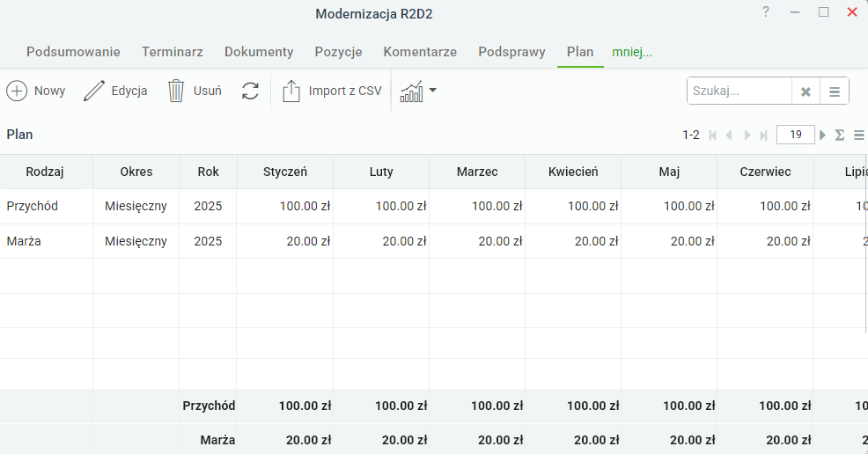Click the page size field showing 19
Viewport: 868px width, 454px height.
(796, 135)
